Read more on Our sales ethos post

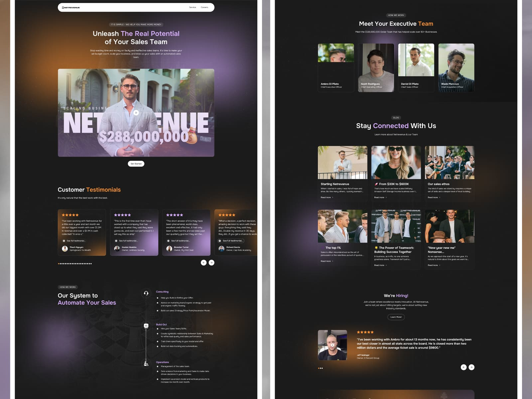(434, 198)
